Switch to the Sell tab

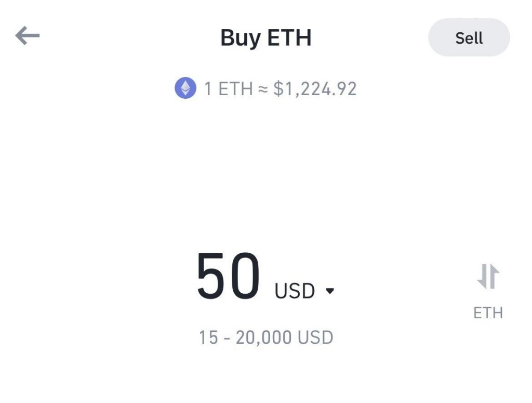[468, 37]
